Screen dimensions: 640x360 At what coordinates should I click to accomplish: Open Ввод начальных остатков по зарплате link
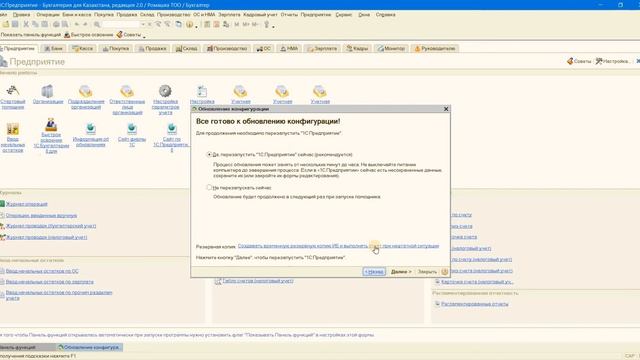(x=49, y=282)
